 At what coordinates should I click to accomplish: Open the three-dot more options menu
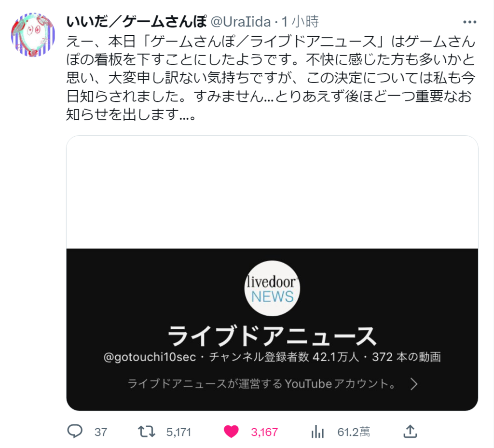(469, 22)
